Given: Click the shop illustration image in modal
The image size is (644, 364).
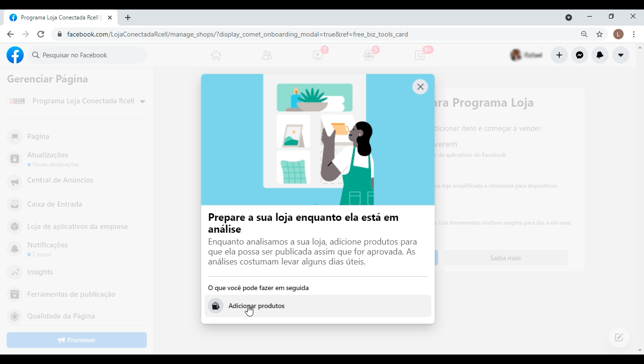Looking at the screenshot, I should (x=318, y=139).
